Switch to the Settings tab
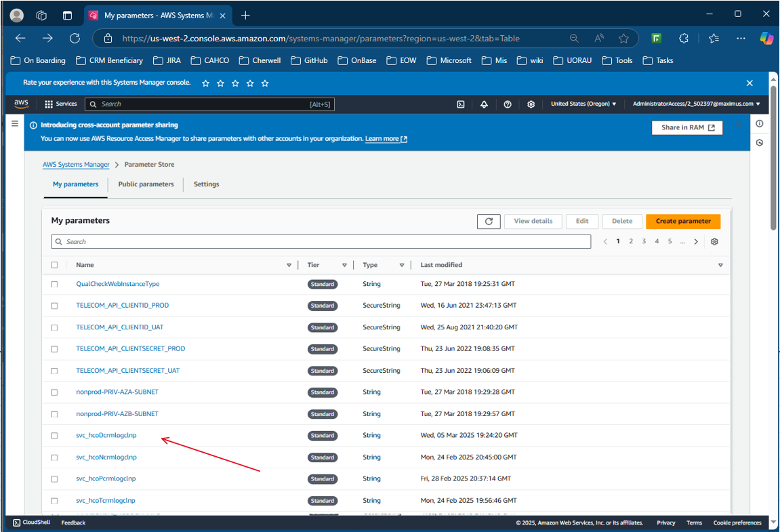 206,184
